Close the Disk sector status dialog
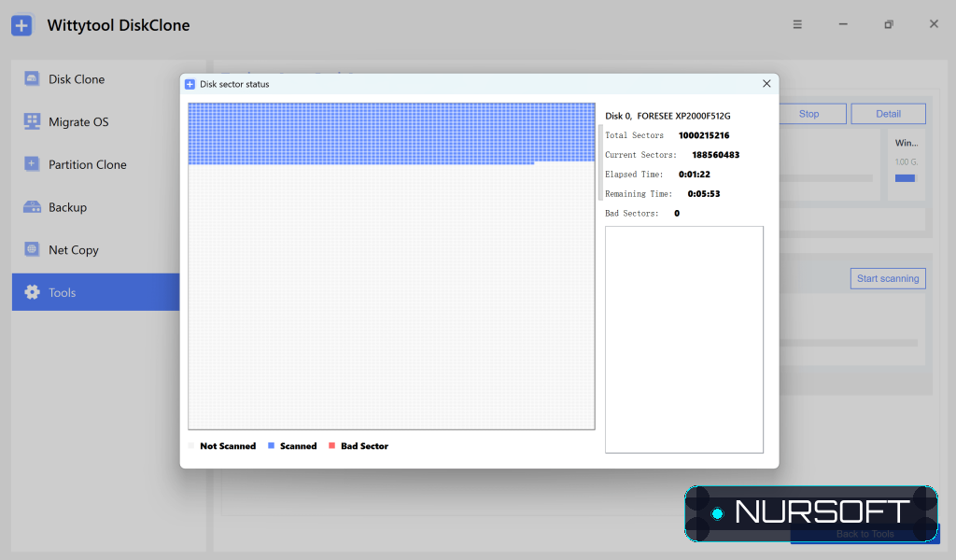 (766, 83)
